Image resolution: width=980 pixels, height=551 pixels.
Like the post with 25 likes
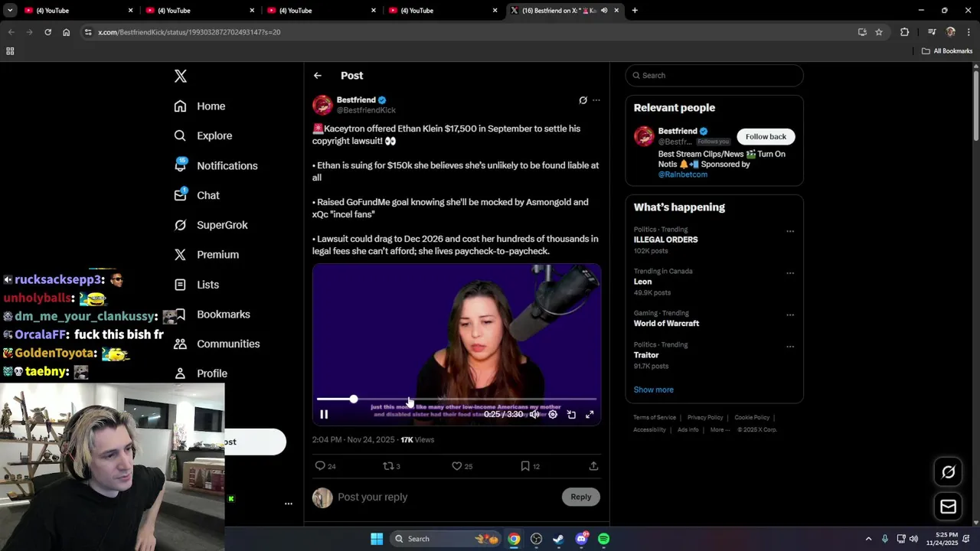(462, 466)
